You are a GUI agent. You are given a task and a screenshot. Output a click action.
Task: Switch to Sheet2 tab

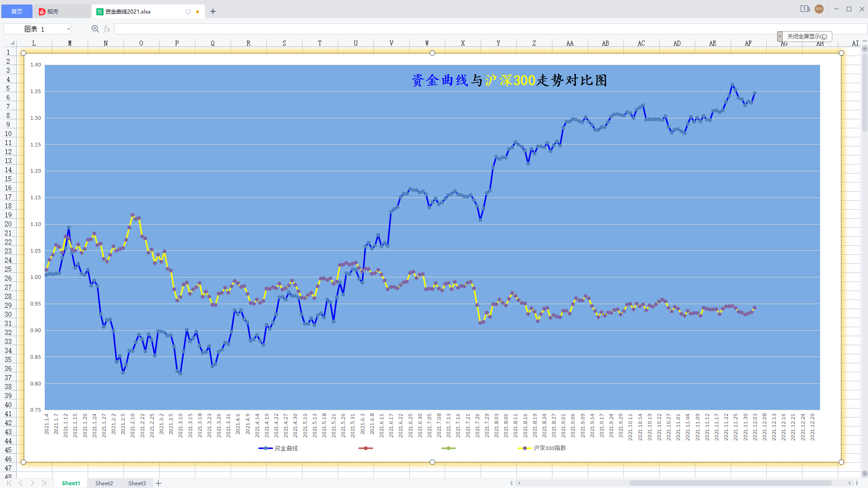[104, 483]
